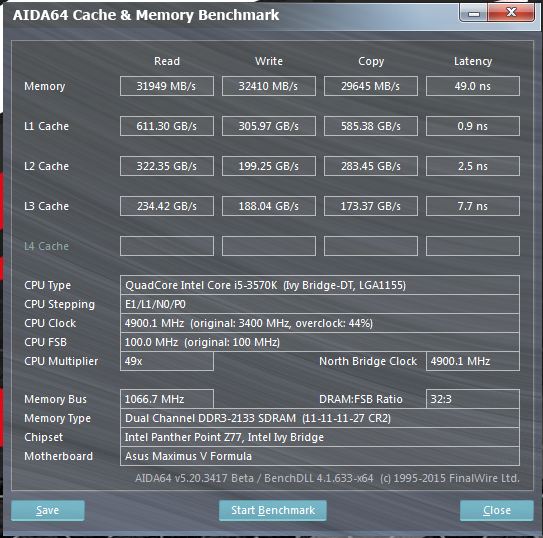The image size is (543, 538).
Task: Close window using red X icon
Action: pos(511,13)
